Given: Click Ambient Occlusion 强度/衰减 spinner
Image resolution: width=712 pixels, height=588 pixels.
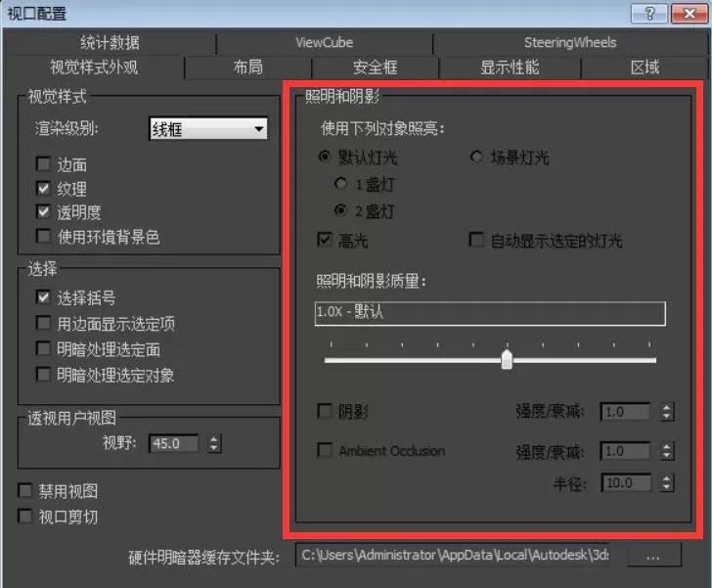Looking at the screenshot, I should [667, 451].
